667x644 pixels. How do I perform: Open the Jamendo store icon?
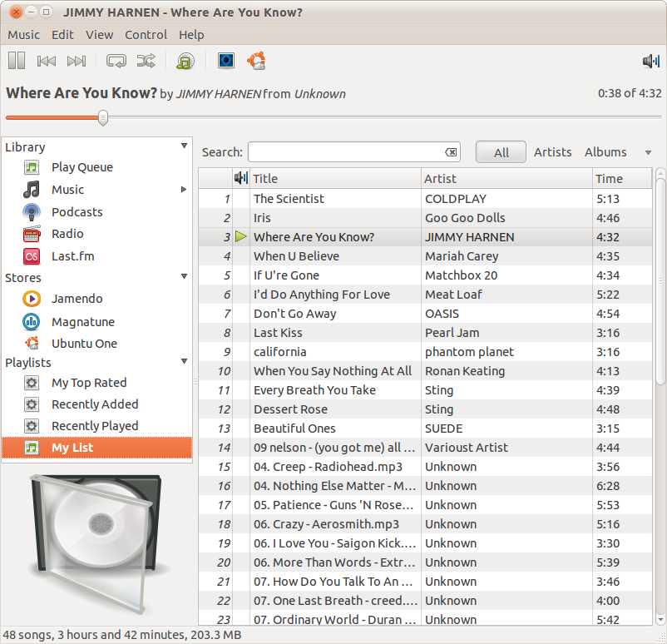coord(32,299)
